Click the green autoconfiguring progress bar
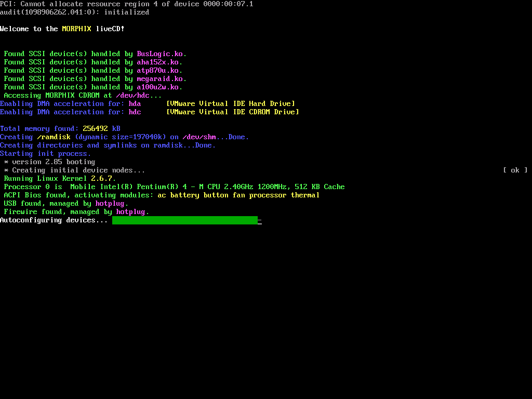 coord(185,220)
